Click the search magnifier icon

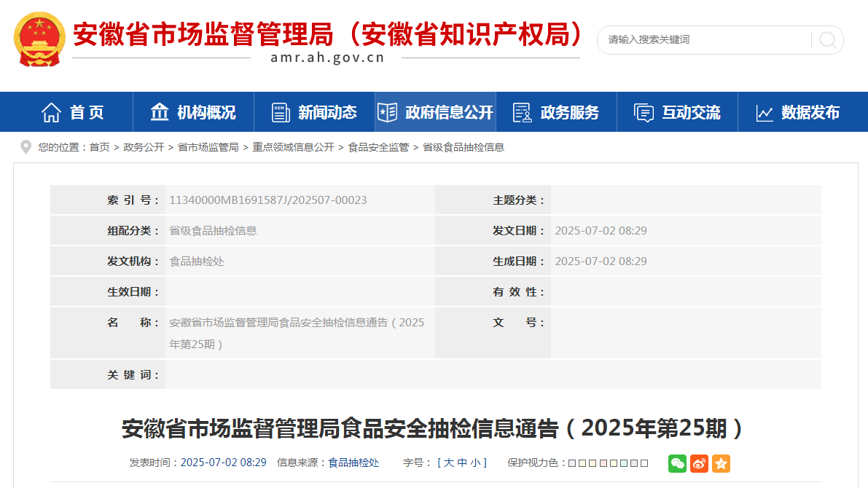click(x=828, y=40)
